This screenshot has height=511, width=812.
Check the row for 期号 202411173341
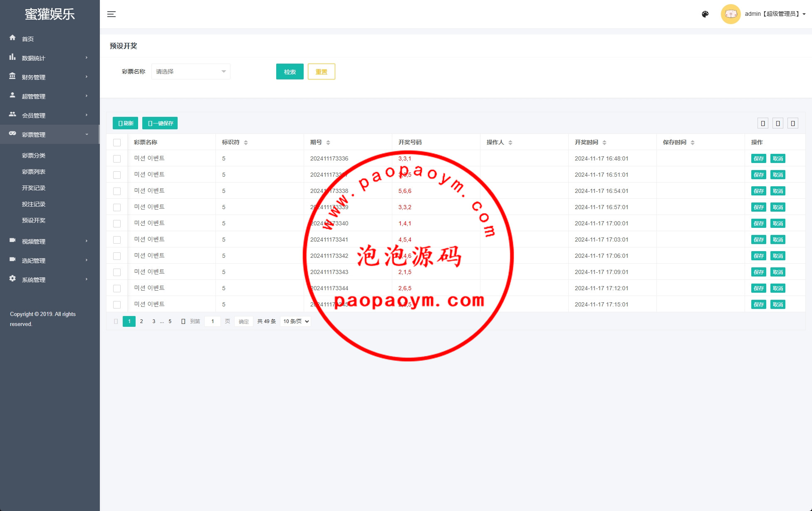(117, 240)
